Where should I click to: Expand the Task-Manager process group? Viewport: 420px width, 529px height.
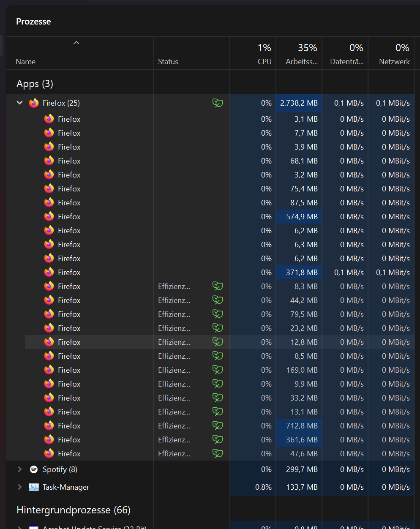pos(19,487)
